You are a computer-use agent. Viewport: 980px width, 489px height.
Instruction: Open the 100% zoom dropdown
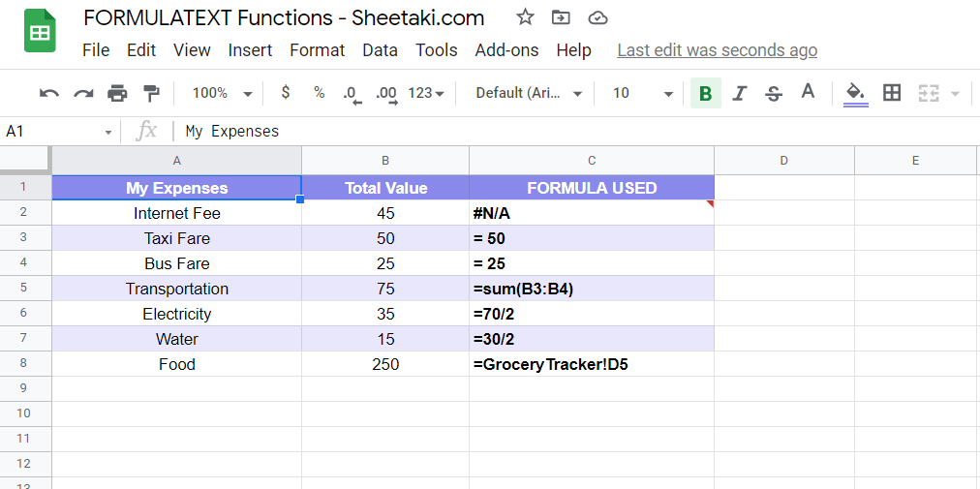point(222,93)
